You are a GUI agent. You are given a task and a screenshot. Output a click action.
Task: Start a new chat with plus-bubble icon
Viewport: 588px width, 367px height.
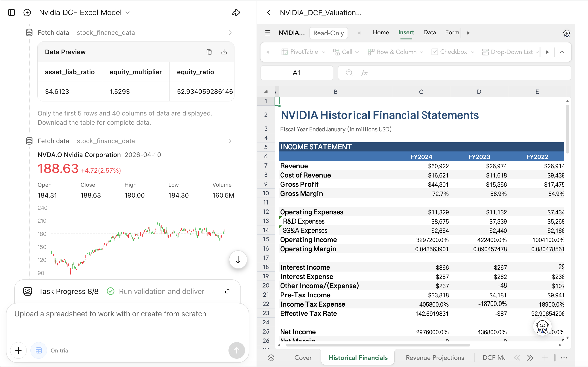(x=27, y=12)
